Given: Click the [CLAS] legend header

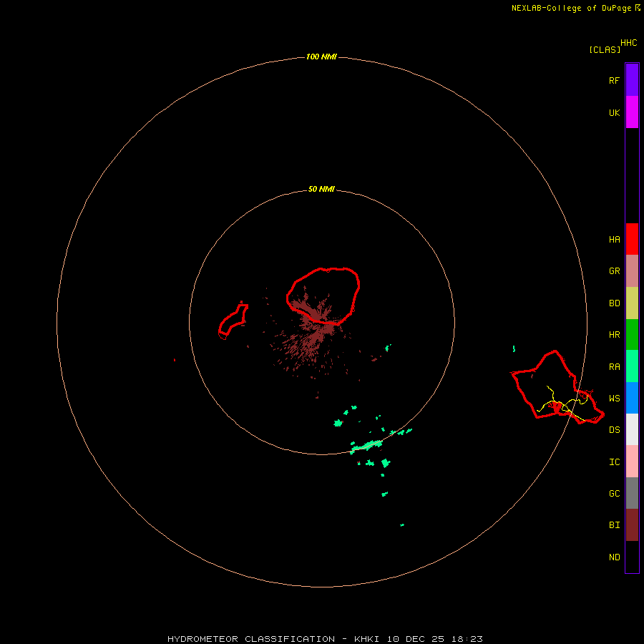Looking at the screenshot, I should click(x=605, y=49).
